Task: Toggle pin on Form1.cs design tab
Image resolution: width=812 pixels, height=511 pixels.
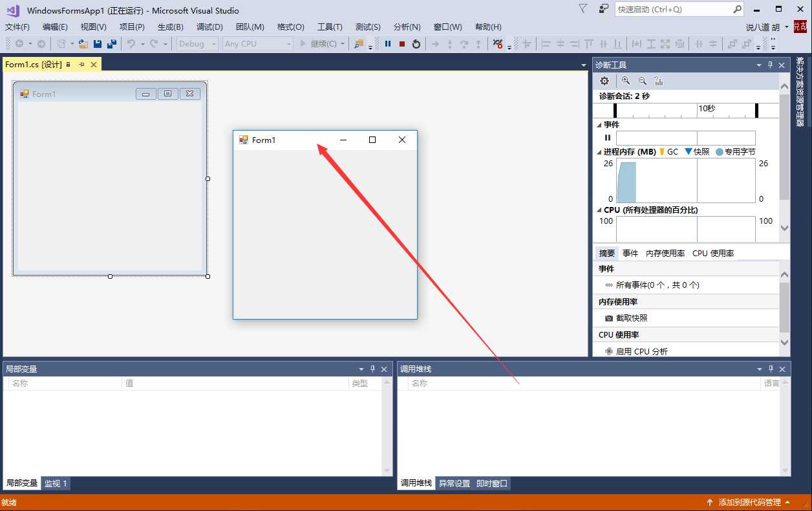Action: tap(82, 65)
